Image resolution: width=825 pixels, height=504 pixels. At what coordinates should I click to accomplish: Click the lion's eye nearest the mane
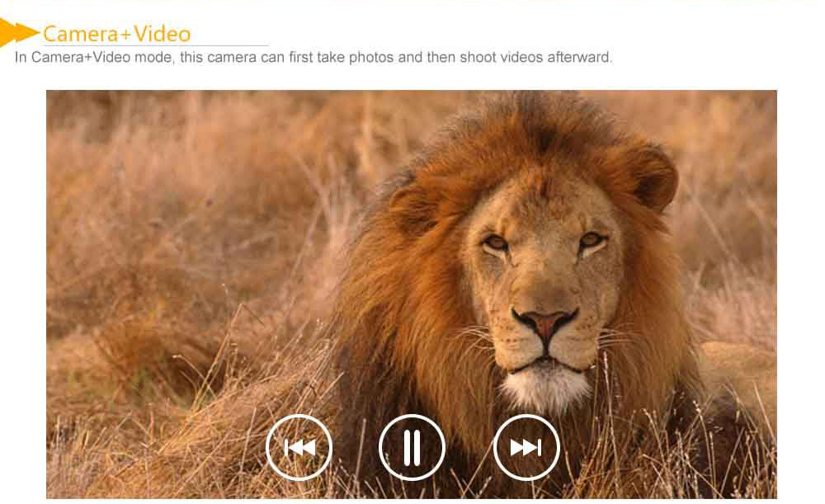(x=495, y=243)
